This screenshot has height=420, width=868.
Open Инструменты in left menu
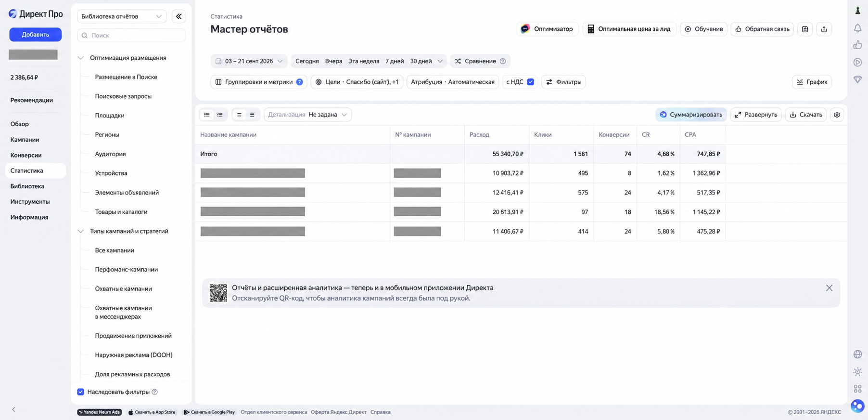coord(30,201)
